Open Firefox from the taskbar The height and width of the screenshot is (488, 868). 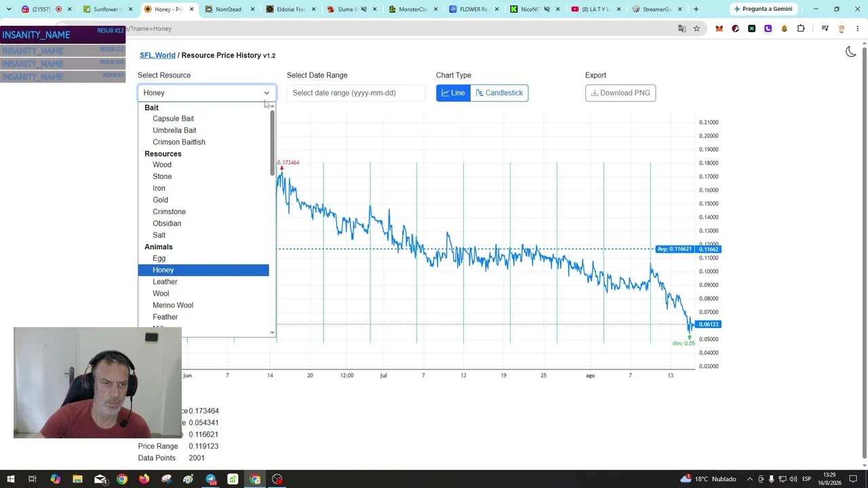144,479
